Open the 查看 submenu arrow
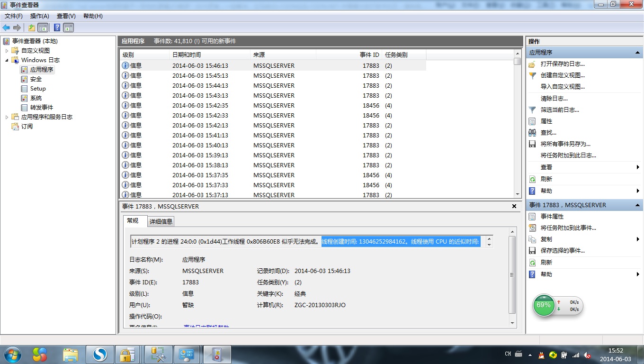The height and width of the screenshot is (364, 644). (638, 167)
